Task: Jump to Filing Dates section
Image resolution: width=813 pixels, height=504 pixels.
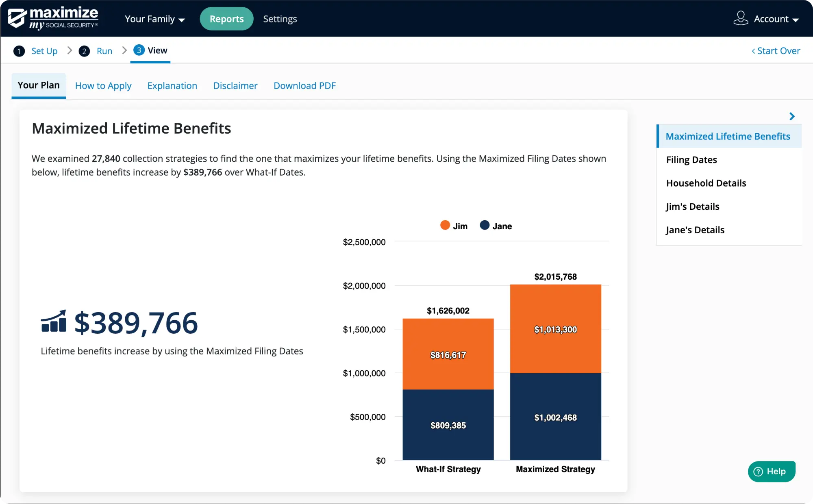Action: [x=691, y=160]
